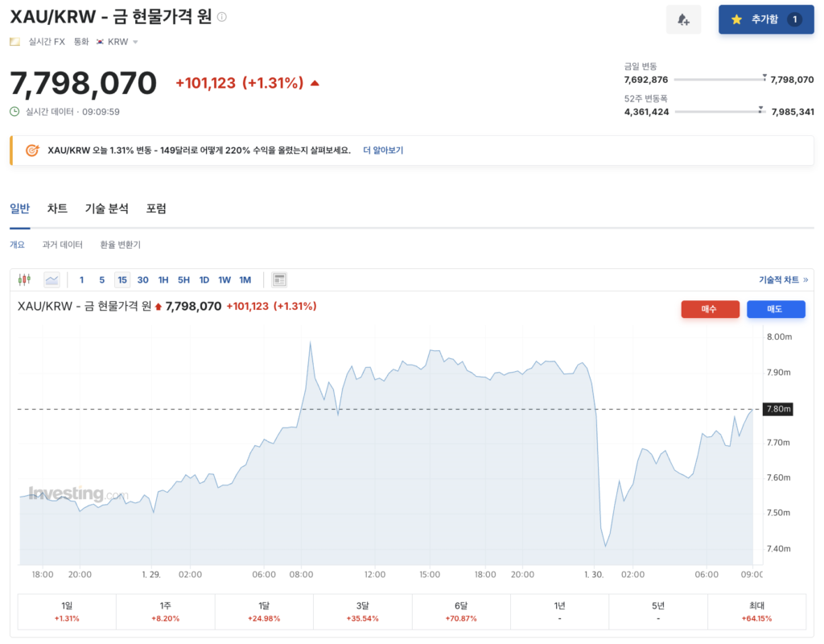Click the alert bell icon button
824x644 pixels.
coord(683,19)
